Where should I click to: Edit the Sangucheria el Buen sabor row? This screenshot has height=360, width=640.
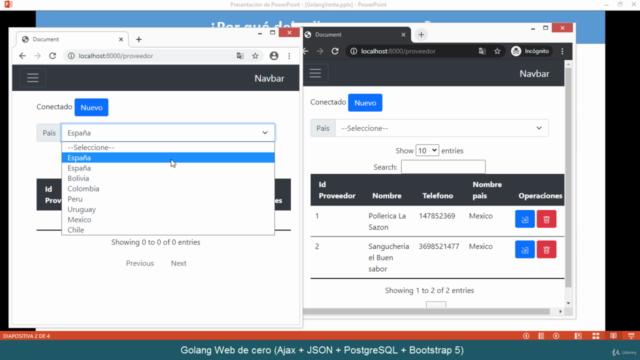(x=524, y=250)
